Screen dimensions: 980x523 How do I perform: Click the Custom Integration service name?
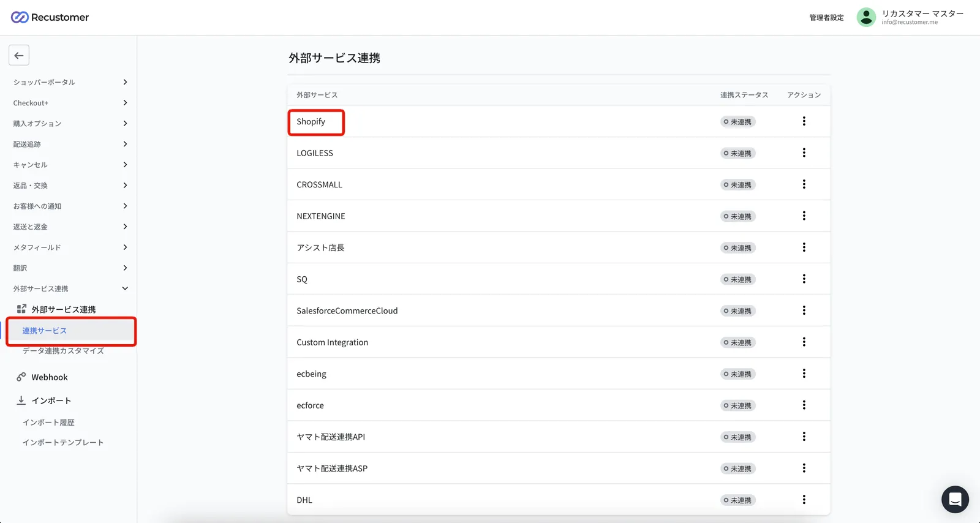332,342
